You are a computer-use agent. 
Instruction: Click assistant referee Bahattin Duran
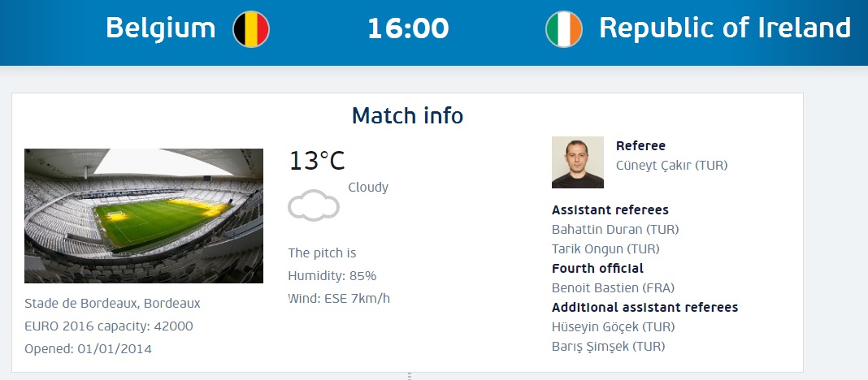coord(615,230)
